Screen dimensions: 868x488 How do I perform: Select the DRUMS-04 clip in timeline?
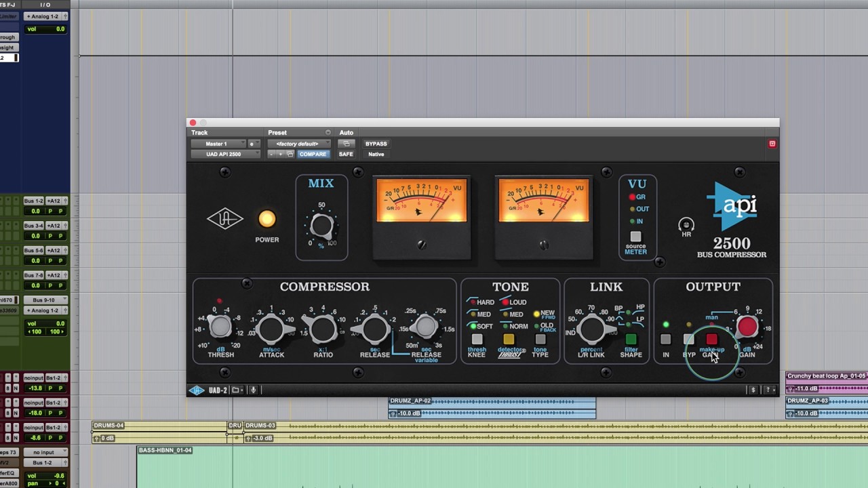[x=159, y=432]
